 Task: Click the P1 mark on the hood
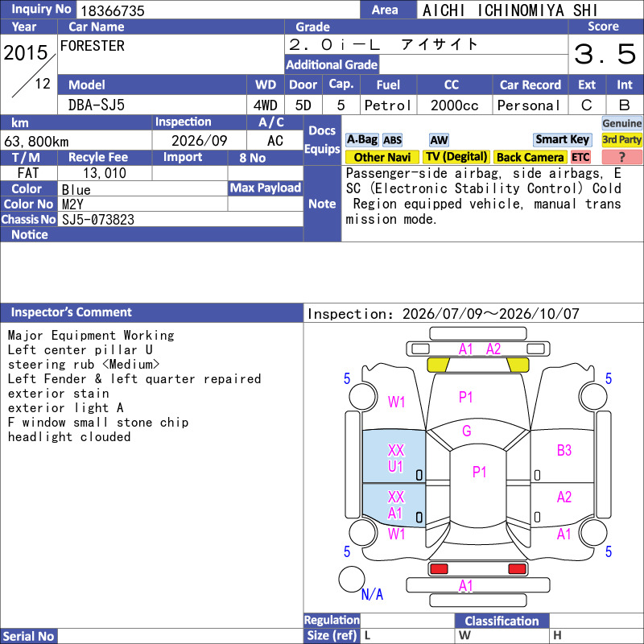[x=466, y=397]
